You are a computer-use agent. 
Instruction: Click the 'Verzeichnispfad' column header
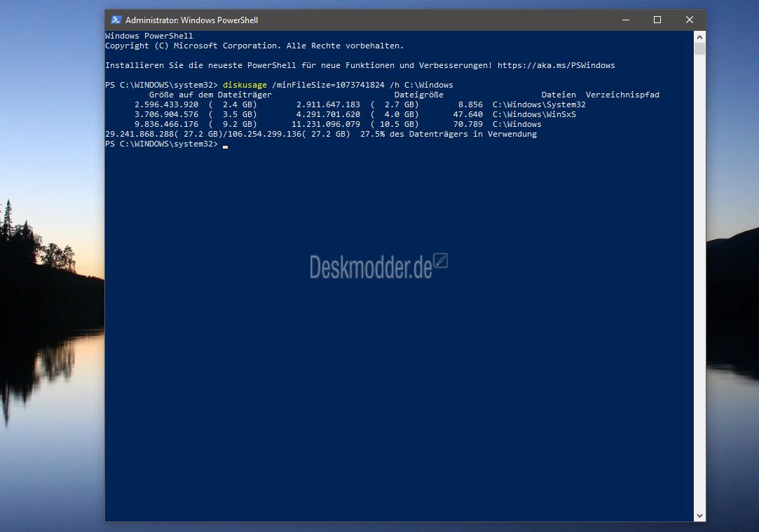pyautogui.click(x=622, y=95)
